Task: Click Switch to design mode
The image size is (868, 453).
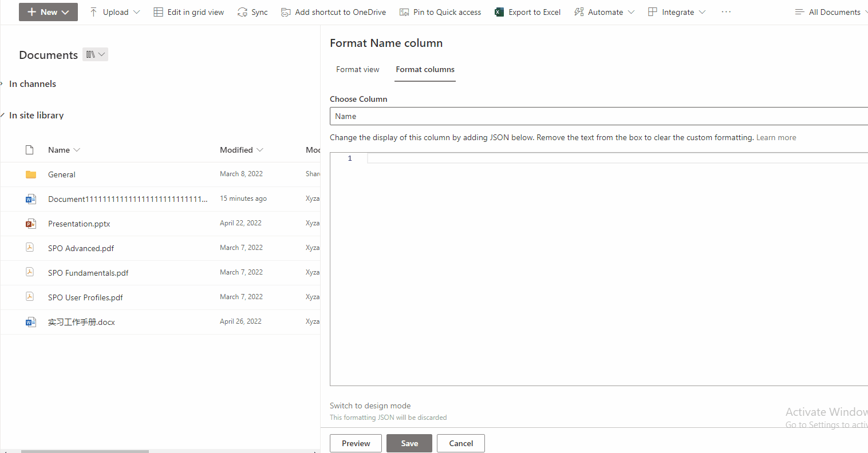Action: click(370, 406)
